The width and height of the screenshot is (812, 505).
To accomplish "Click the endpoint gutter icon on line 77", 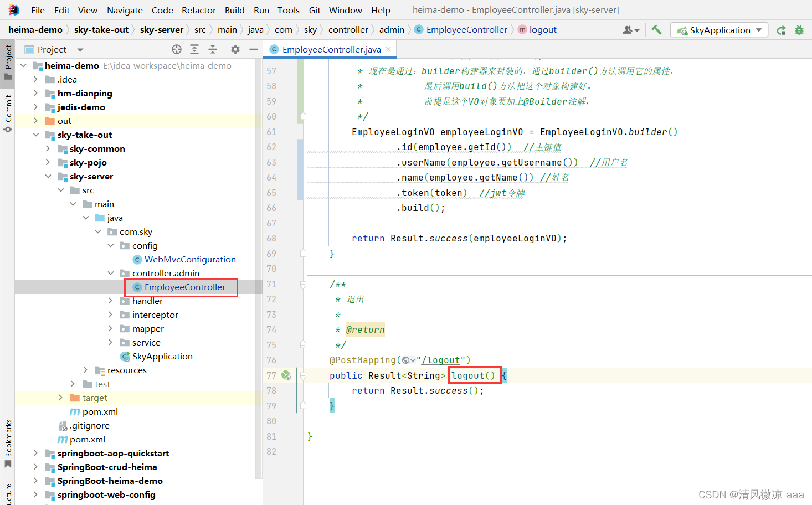I will coord(286,375).
